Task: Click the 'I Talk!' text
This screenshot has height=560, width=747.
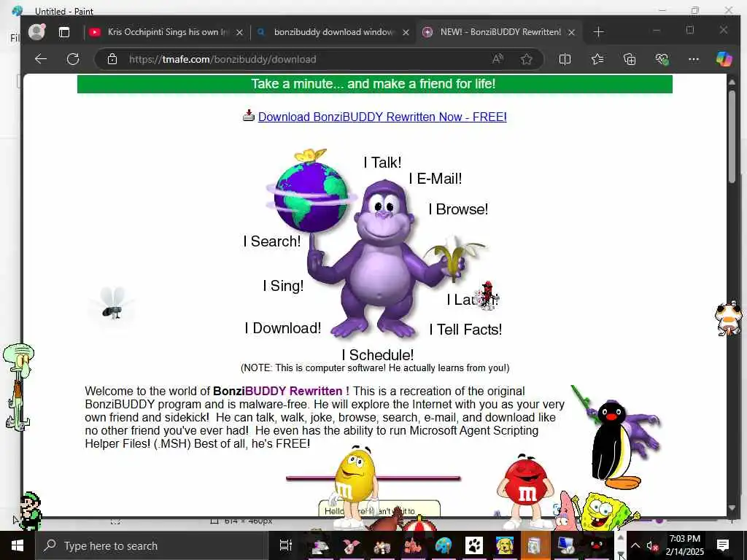Action: (382, 163)
